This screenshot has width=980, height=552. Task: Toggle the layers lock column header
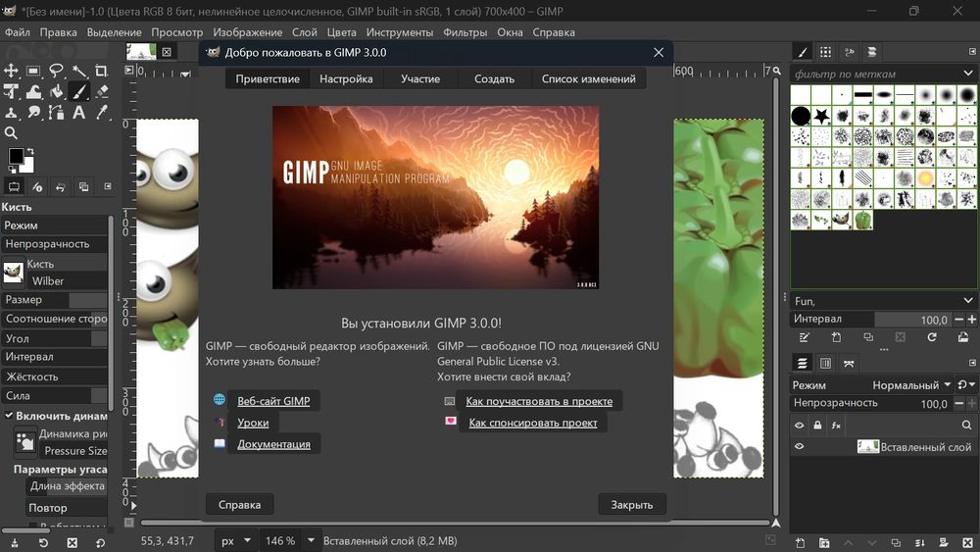point(817,426)
